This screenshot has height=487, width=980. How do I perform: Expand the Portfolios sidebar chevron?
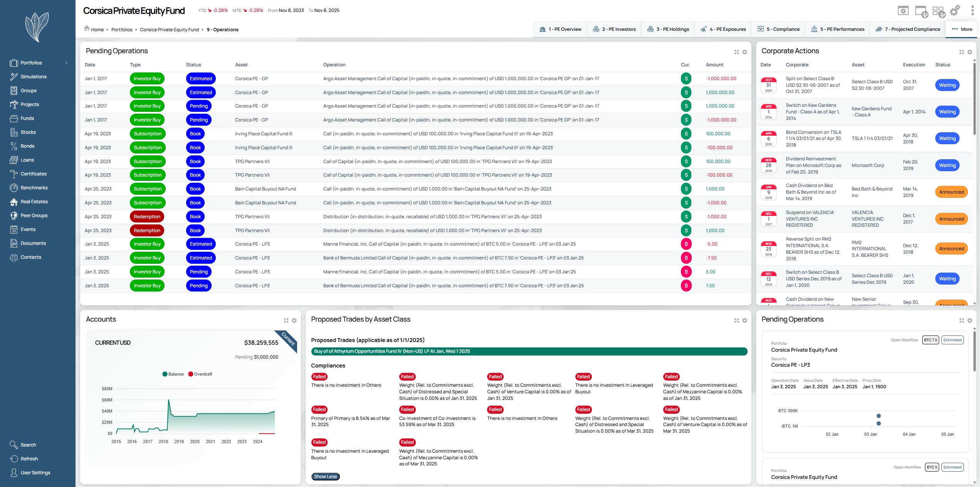point(66,63)
